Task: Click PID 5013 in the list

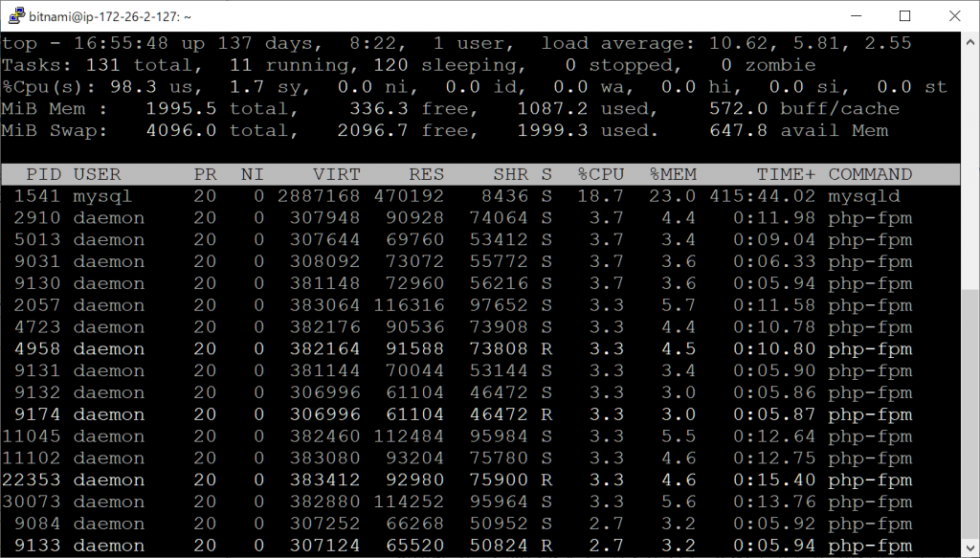Action: 37,240
